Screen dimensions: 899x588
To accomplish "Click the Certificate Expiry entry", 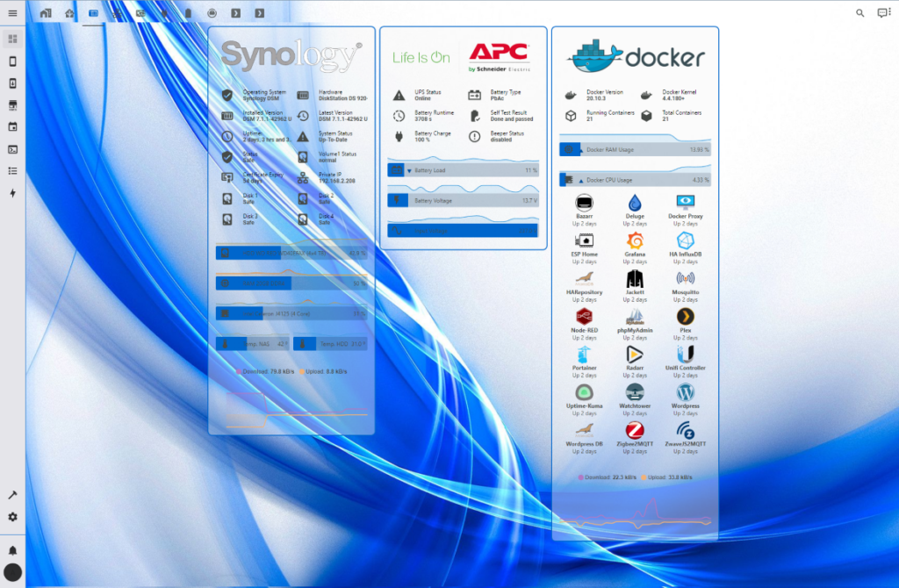I will pos(253,177).
